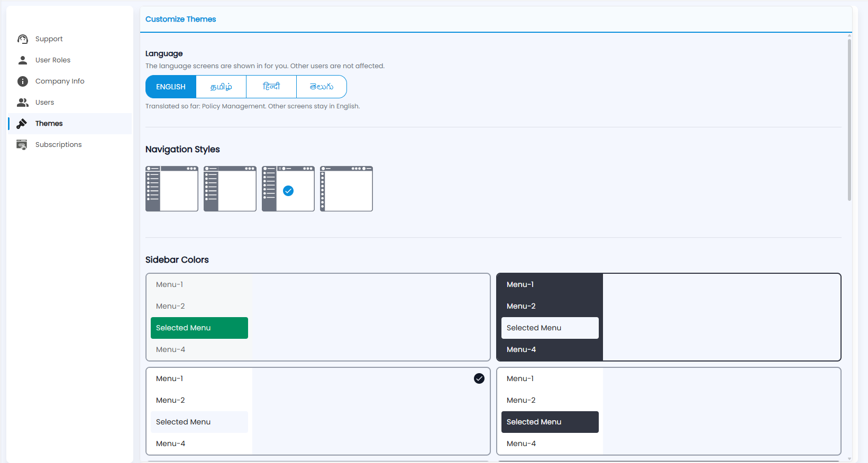Switch language to Hindi (हिन्दी)
This screenshot has height=463, width=868.
[x=271, y=87]
